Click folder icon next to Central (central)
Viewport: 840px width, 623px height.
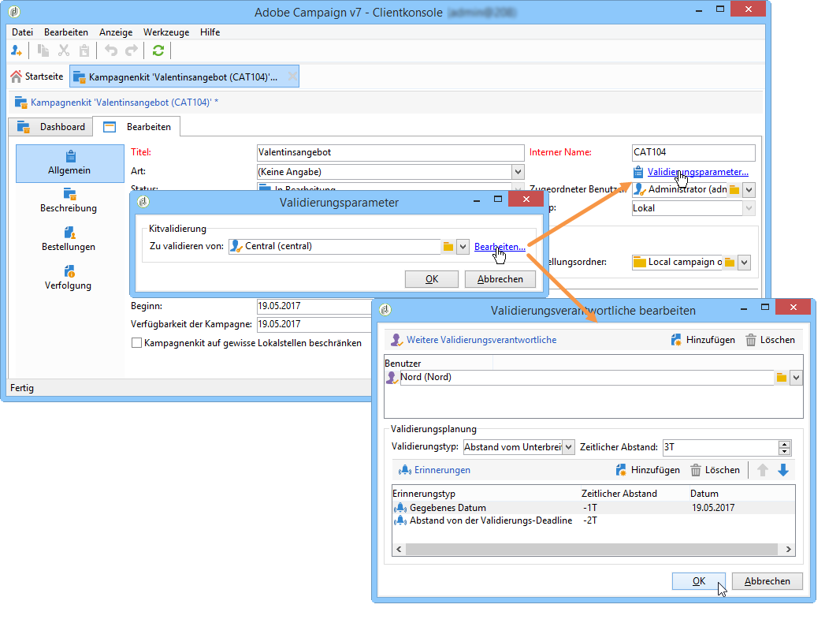click(448, 247)
